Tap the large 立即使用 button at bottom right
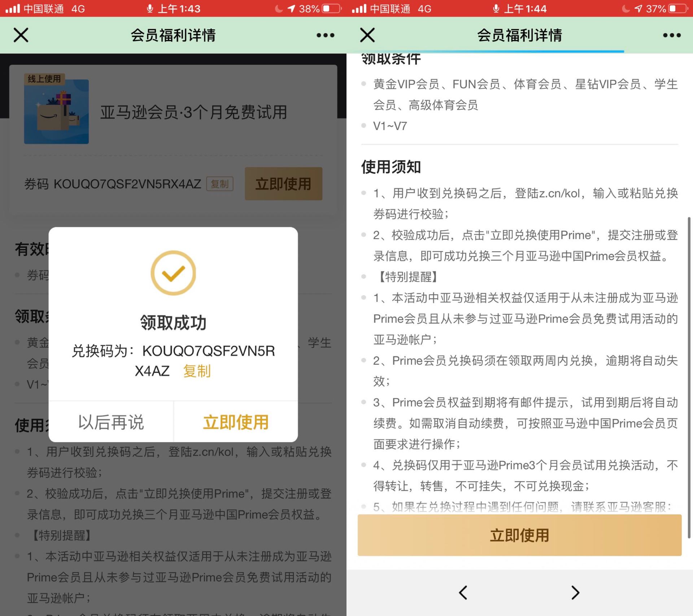The image size is (693, 616). tap(519, 535)
